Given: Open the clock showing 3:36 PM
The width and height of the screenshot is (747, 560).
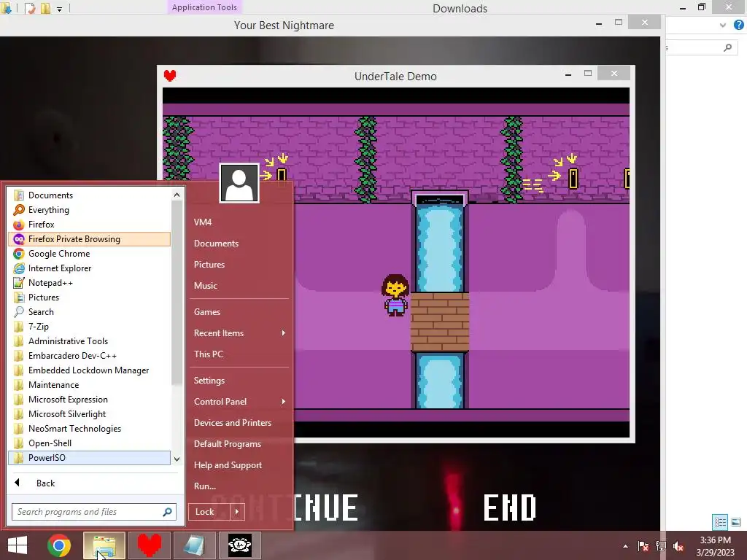Looking at the screenshot, I should (x=715, y=546).
